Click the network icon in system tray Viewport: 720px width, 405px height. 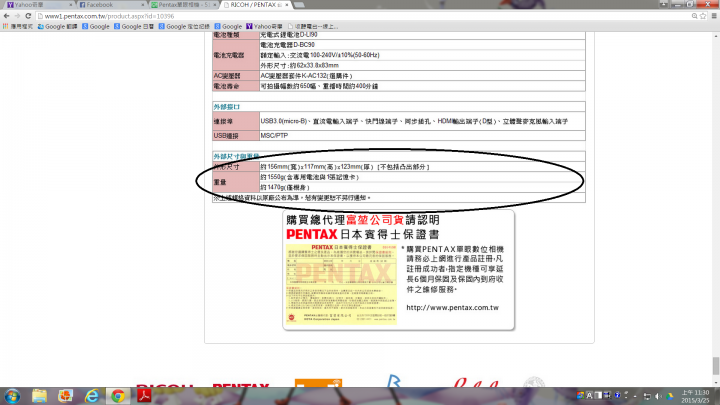647,396
